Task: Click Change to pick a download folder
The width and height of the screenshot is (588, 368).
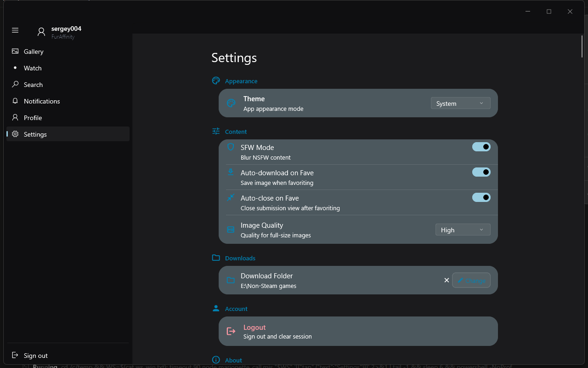Action: 471,280
